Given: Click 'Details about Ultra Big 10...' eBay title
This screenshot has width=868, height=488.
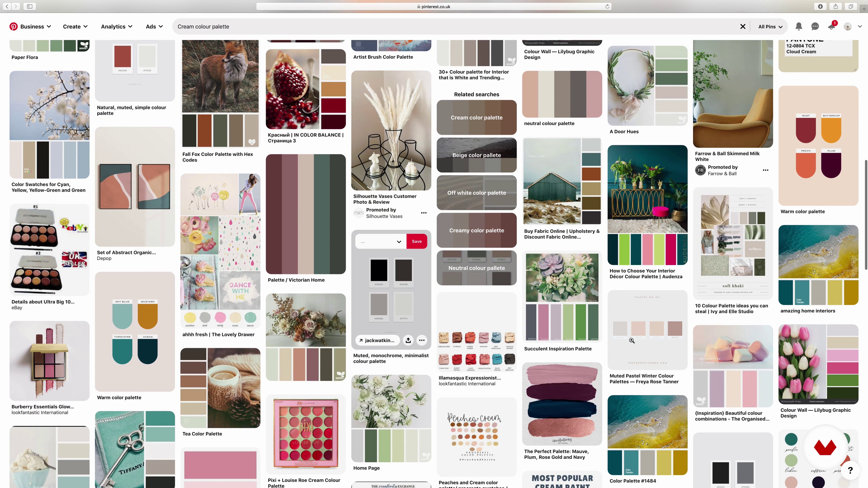Looking at the screenshot, I should tap(43, 302).
